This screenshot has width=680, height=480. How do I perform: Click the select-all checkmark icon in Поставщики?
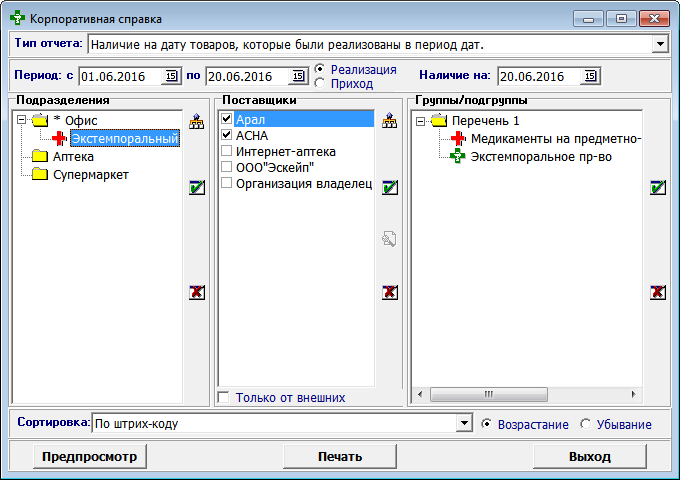point(389,187)
